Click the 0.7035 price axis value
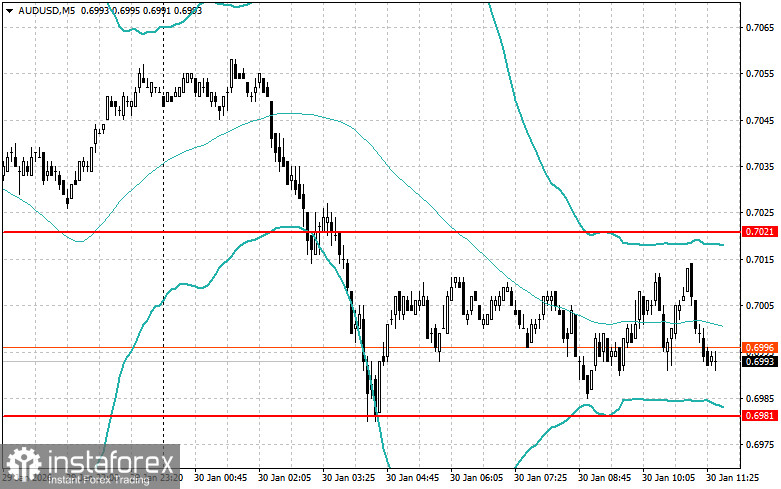Viewport: 781px width, 489px height. coord(760,167)
